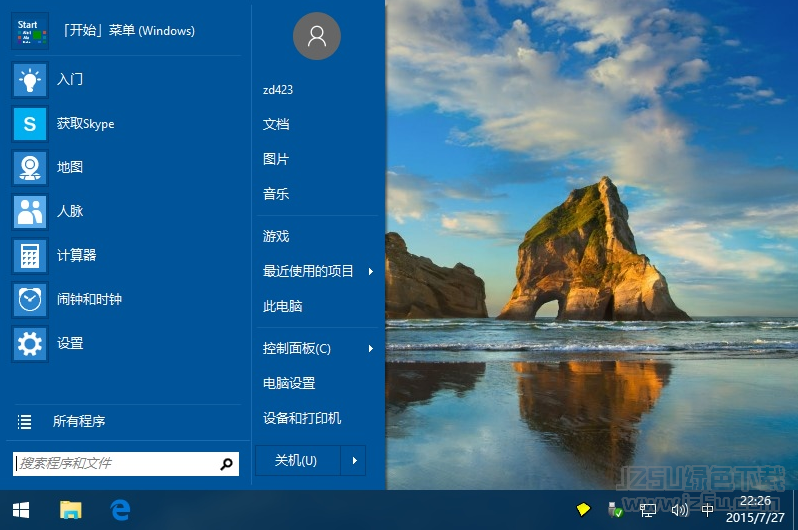This screenshot has width=798, height=530.
Task: Open 此电脑 from the Start menu
Action: click(x=282, y=306)
